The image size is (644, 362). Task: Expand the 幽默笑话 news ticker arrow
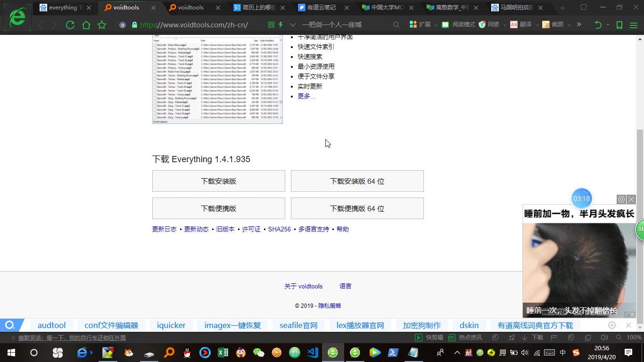[13, 338]
